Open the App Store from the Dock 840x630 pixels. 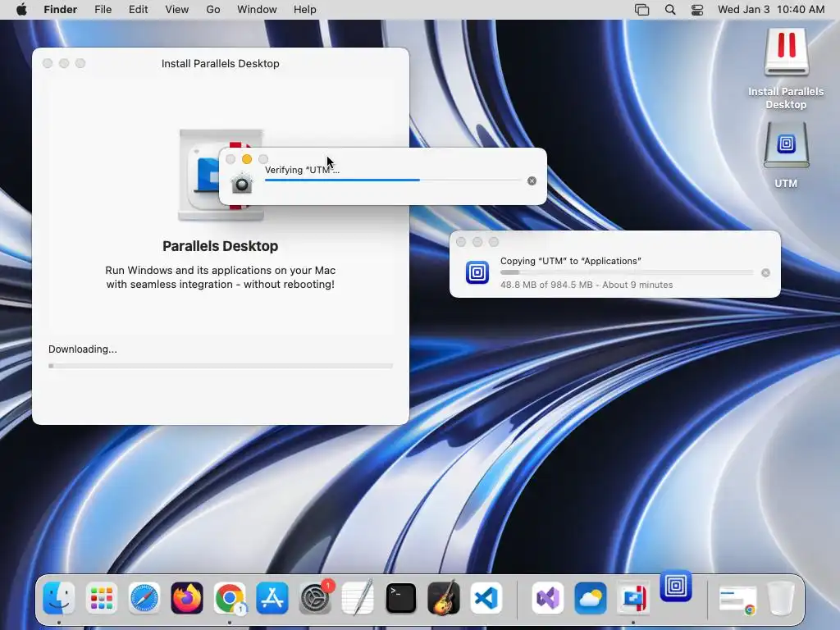272,598
